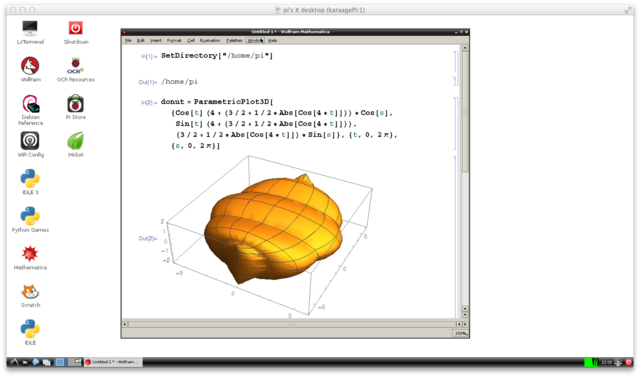
Task: Open the Cell menu
Action: 191,40
